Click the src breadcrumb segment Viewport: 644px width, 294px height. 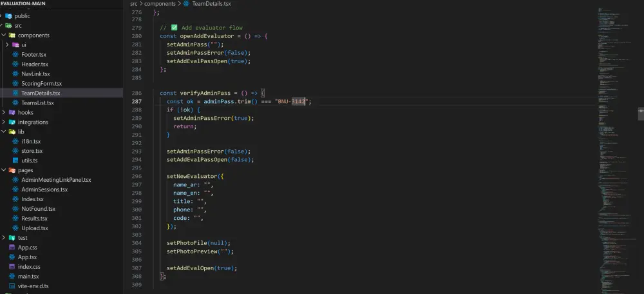[134, 4]
